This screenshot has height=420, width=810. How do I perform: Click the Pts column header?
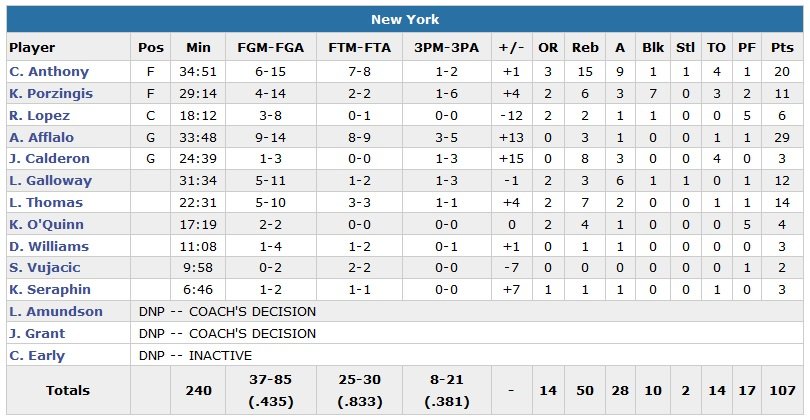(783, 48)
